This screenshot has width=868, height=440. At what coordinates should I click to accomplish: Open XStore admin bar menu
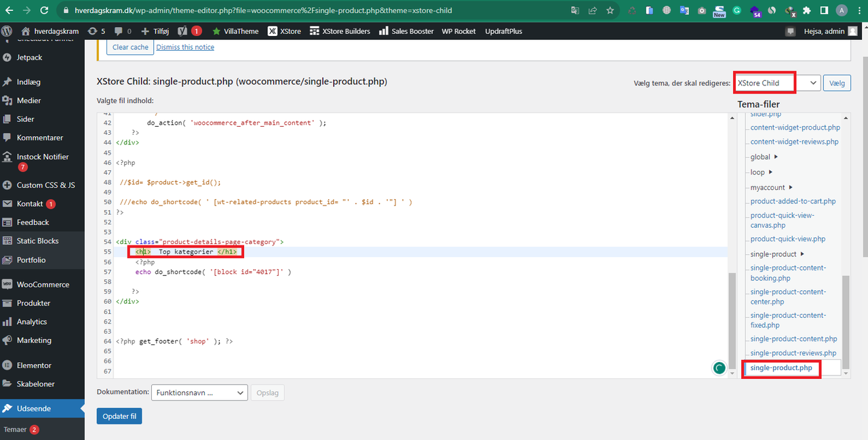(285, 31)
